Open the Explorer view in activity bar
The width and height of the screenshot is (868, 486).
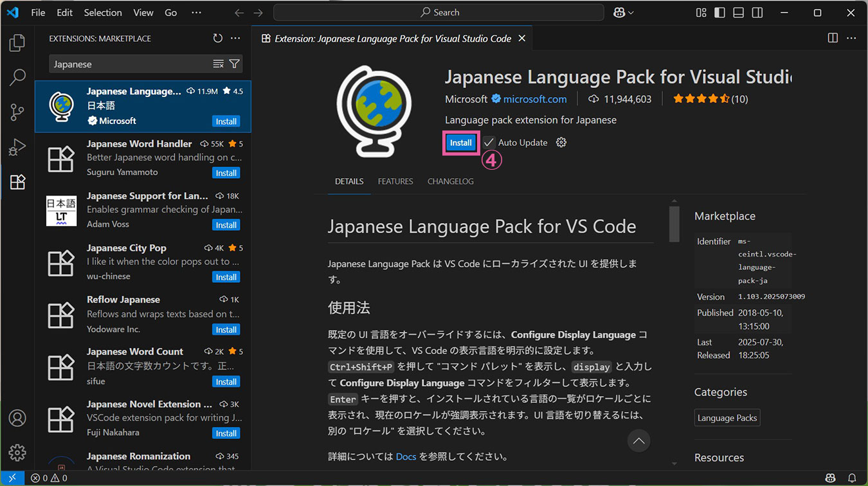(x=17, y=43)
